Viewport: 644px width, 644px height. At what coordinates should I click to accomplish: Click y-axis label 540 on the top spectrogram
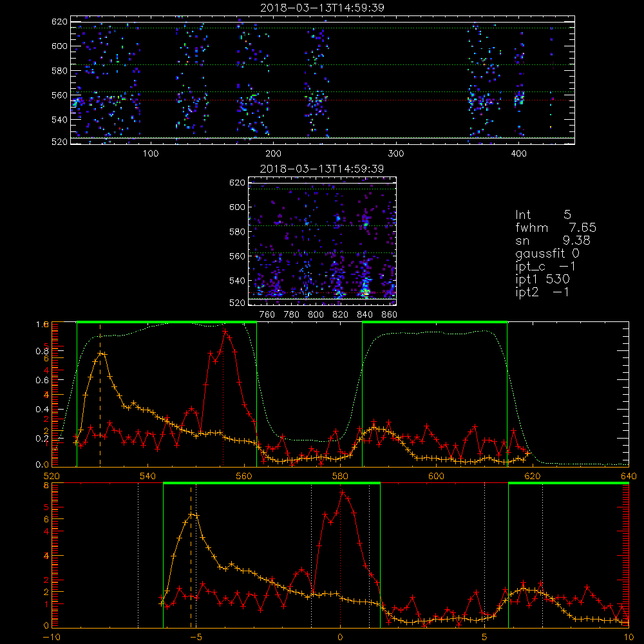point(59,120)
